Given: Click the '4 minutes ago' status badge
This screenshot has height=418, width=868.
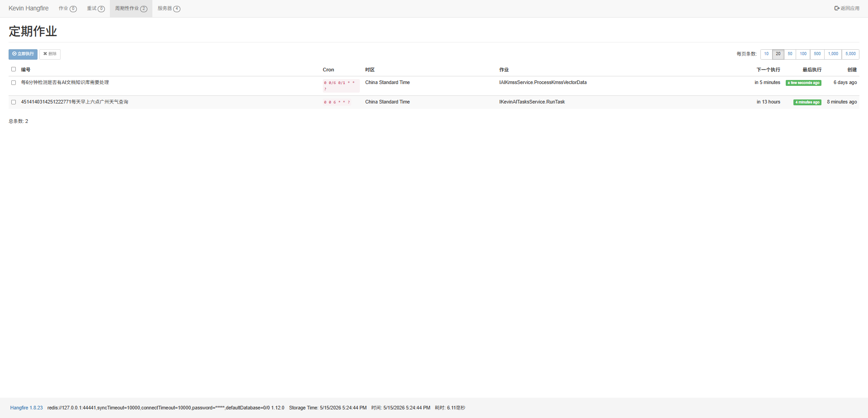Looking at the screenshot, I should click(807, 103).
